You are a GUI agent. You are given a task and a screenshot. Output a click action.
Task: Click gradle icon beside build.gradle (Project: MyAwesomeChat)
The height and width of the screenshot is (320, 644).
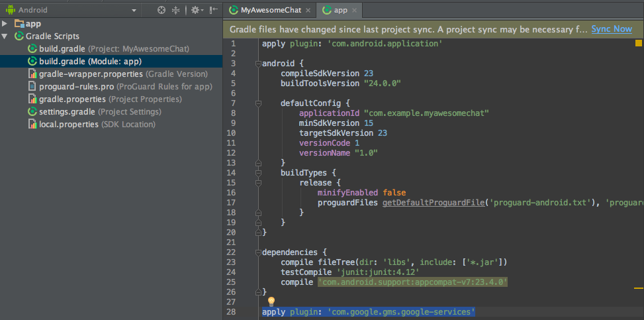pos(32,49)
